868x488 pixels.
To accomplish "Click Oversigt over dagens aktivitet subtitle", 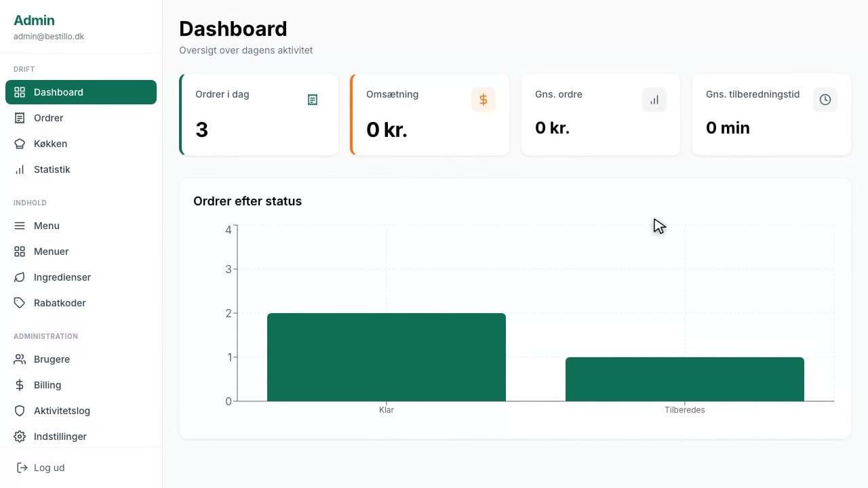I will coord(246,50).
